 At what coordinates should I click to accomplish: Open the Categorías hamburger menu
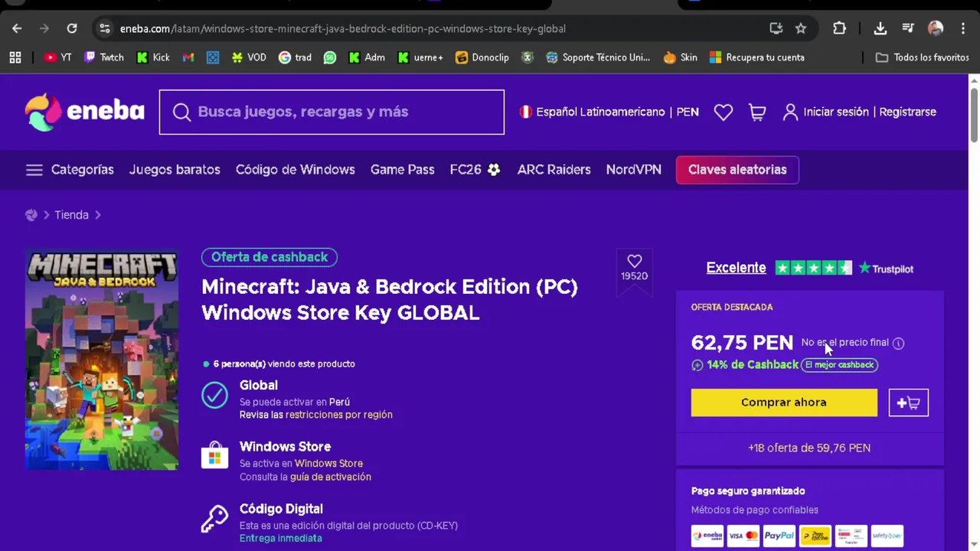pyautogui.click(x=70, y=170)
